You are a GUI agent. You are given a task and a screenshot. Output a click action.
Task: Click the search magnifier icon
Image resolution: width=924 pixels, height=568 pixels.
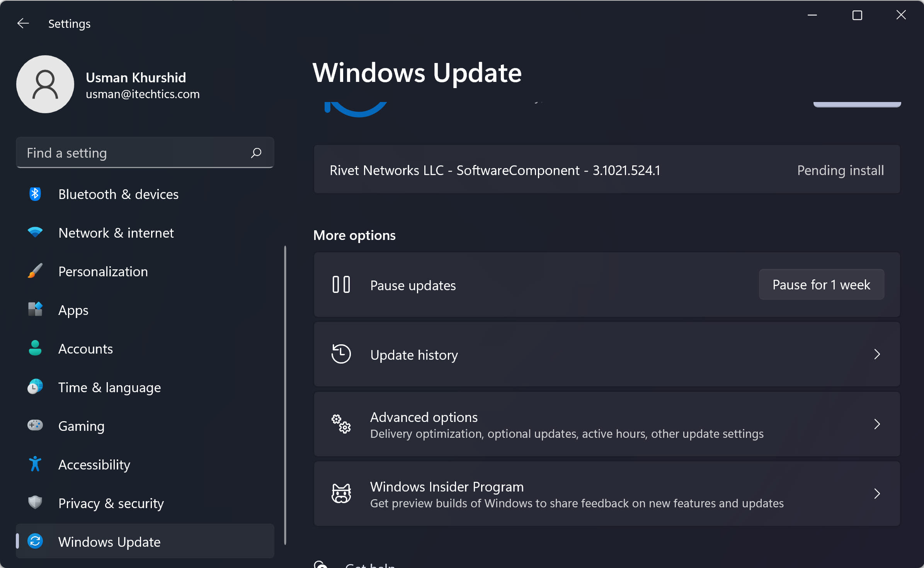click(x=256, y=153)
